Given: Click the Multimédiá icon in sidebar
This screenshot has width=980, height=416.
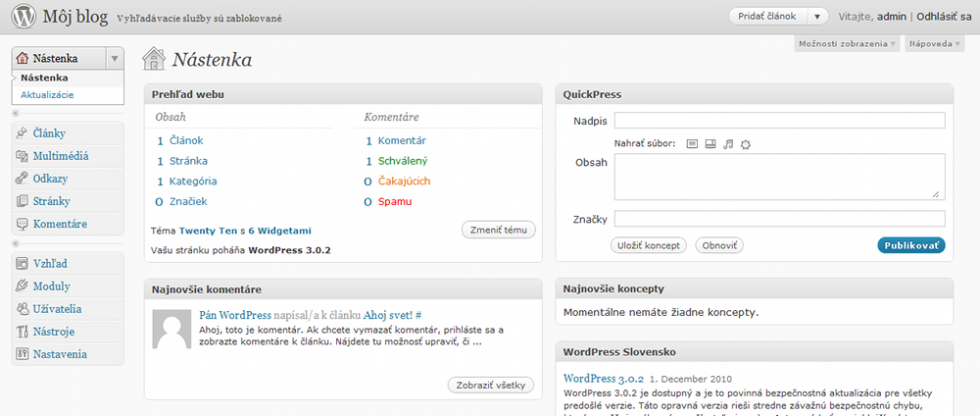Looking at the screenshot, I should pyautogui.click(x=23, y=156).
